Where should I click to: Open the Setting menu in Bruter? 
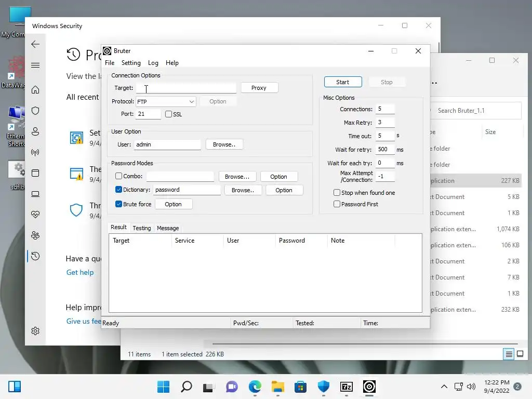click(131, 63)
